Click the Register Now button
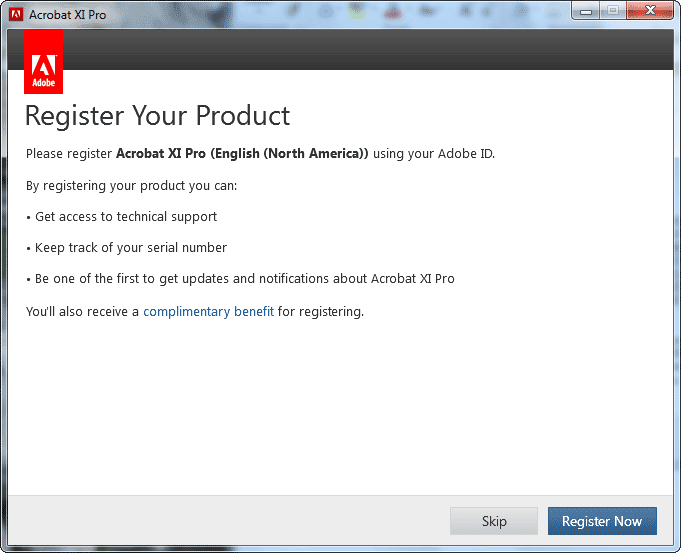Screen dimensions: 681x553 coord(602,521)
